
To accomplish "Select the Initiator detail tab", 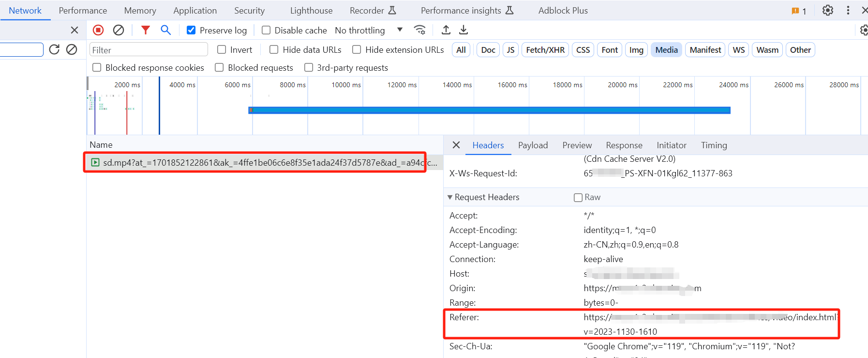I will (x=671, y=145).
